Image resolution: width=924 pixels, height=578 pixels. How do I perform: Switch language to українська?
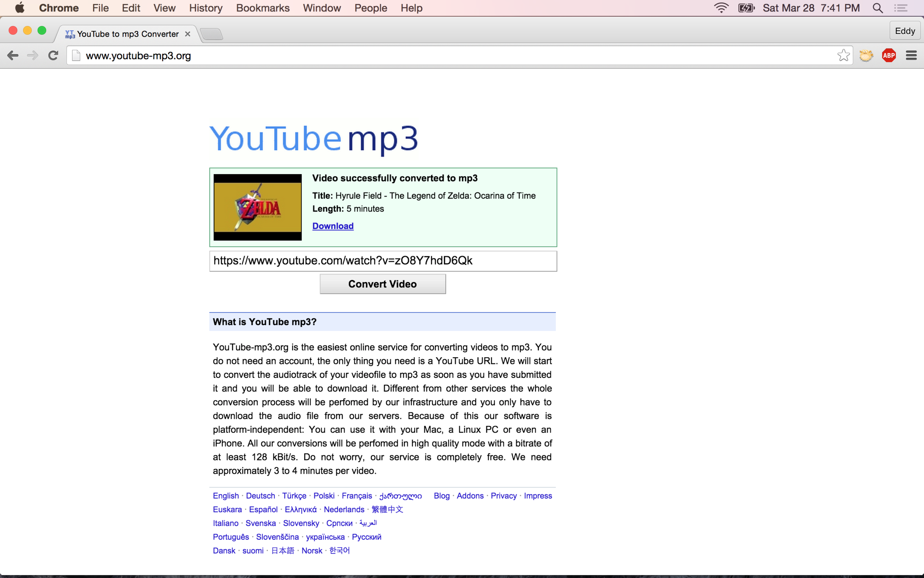[x=325, y=537]
